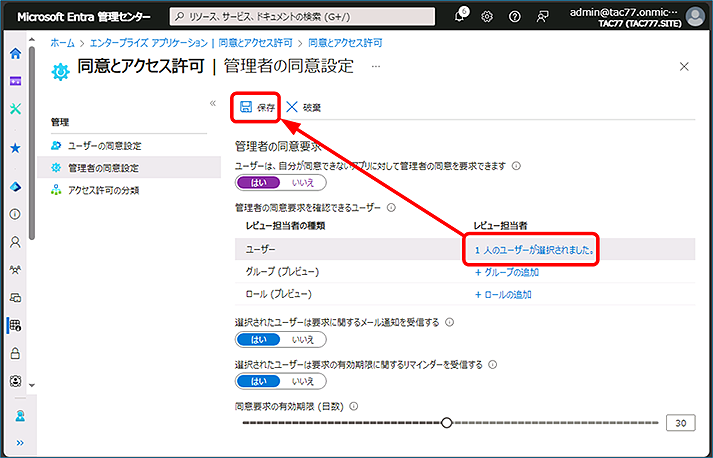Open the crossed tools icon in sidebar

click(15, 109)
